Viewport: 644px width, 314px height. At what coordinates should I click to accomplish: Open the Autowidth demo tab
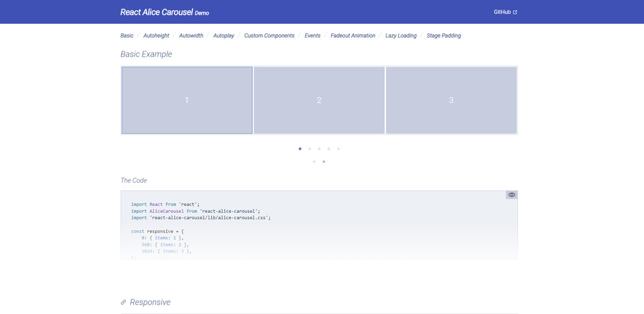pos(191,36)
